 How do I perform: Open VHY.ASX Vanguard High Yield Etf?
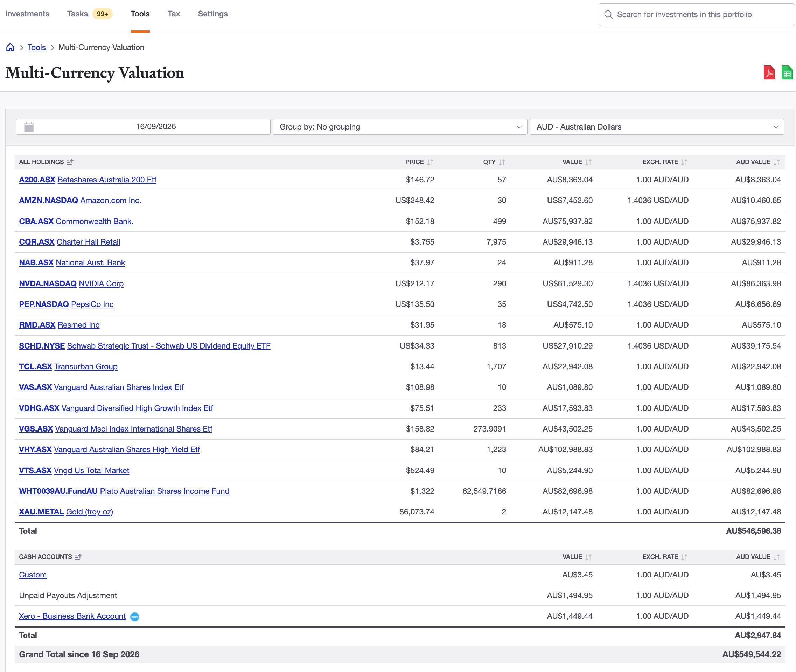pos(109,449)
